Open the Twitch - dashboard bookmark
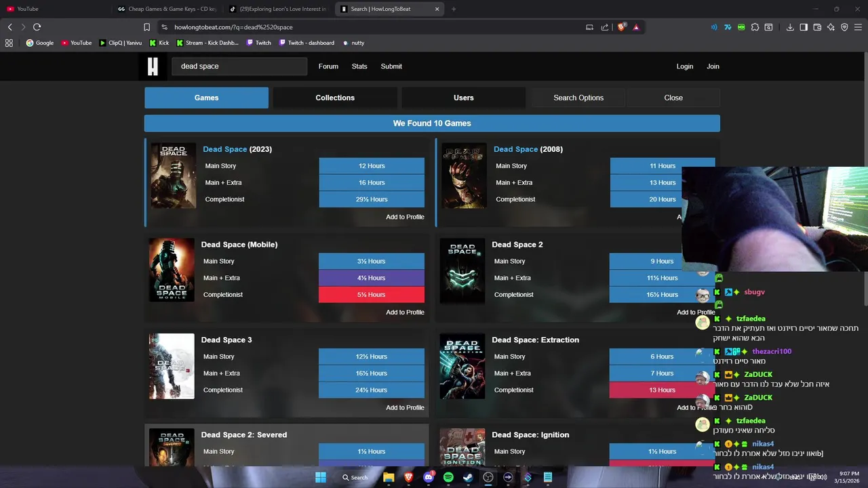This screenshot has height=488, width=868. pos(305,43)
